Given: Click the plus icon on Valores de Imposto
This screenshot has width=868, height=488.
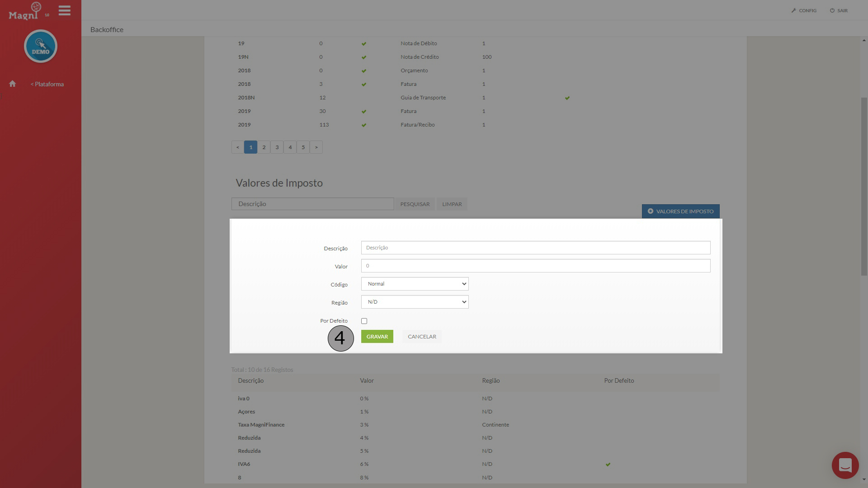Looking at the screenshot, I should tap(650, 211).
